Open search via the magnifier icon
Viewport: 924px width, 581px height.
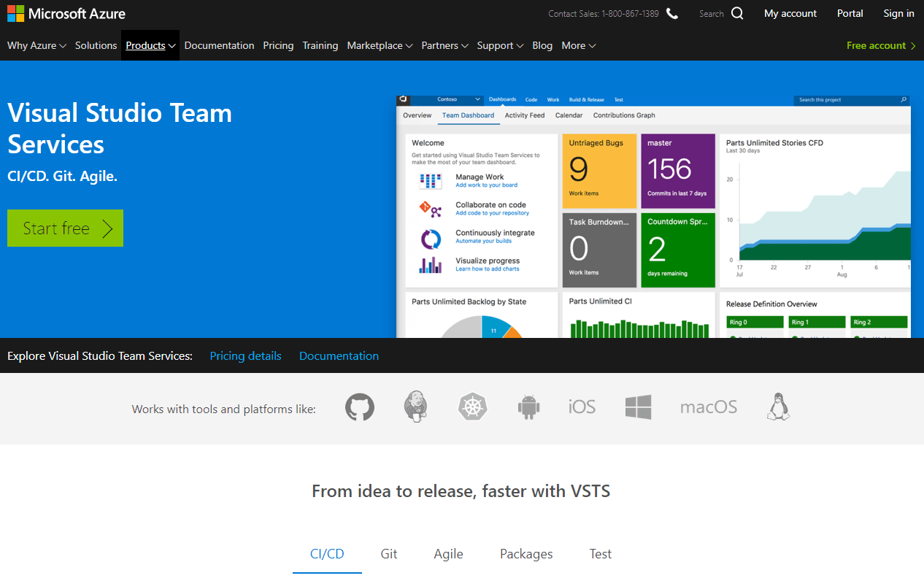[737, 13]
